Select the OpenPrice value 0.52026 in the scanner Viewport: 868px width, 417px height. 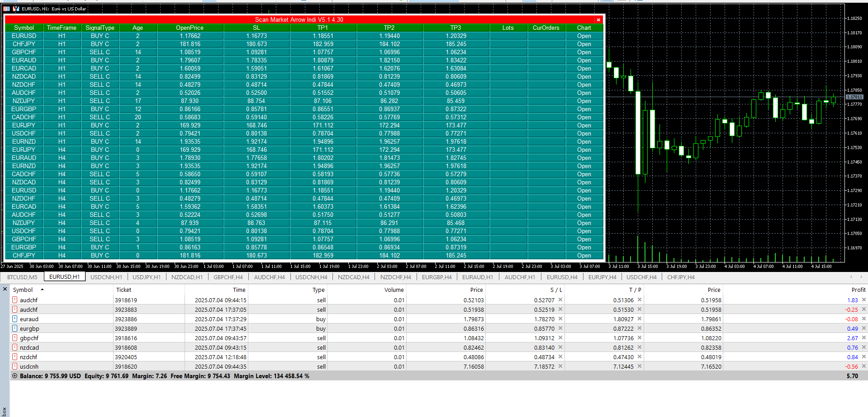click(x=190, y=93)
